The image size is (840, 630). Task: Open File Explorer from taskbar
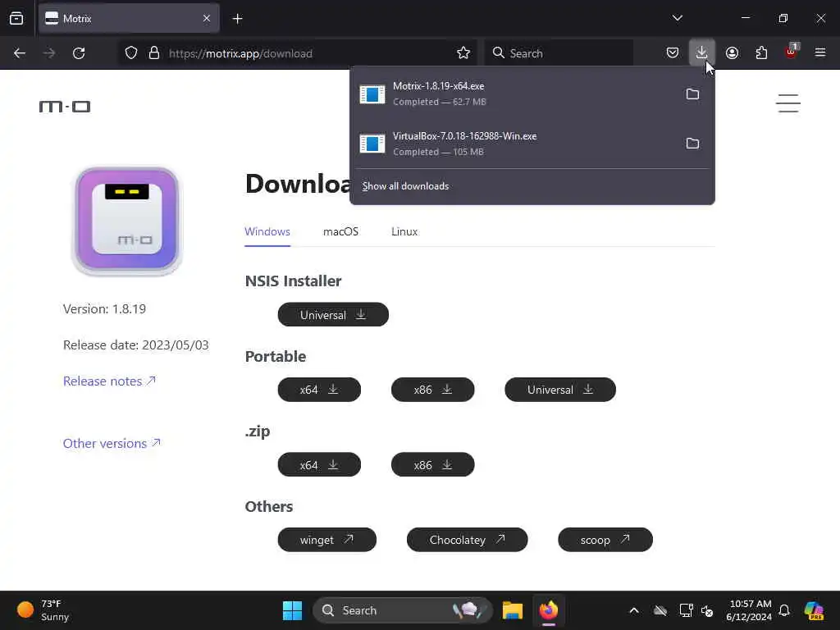click(512, 610)
